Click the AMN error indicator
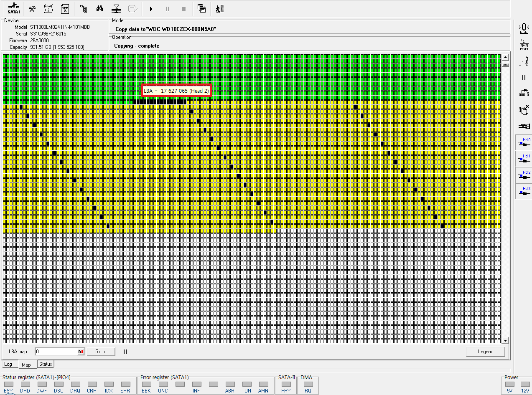532x395 pixels. [x=263, y=384]
